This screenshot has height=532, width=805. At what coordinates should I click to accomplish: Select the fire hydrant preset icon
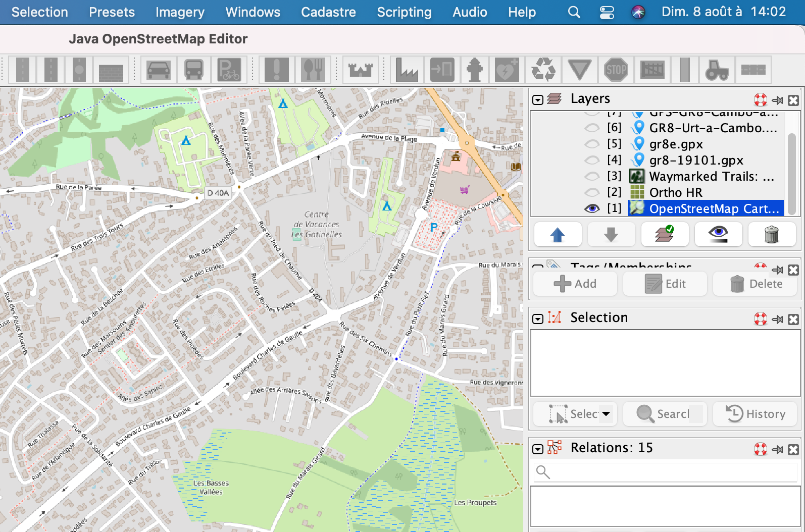tap(475, 70)
